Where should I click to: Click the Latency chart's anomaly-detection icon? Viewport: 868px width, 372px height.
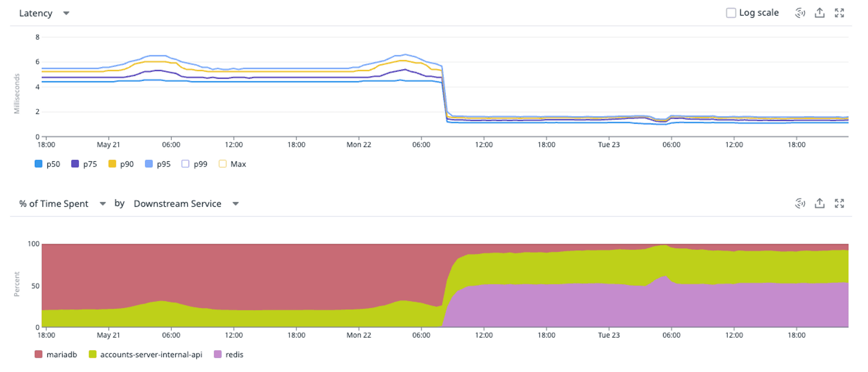coord(800,13)
